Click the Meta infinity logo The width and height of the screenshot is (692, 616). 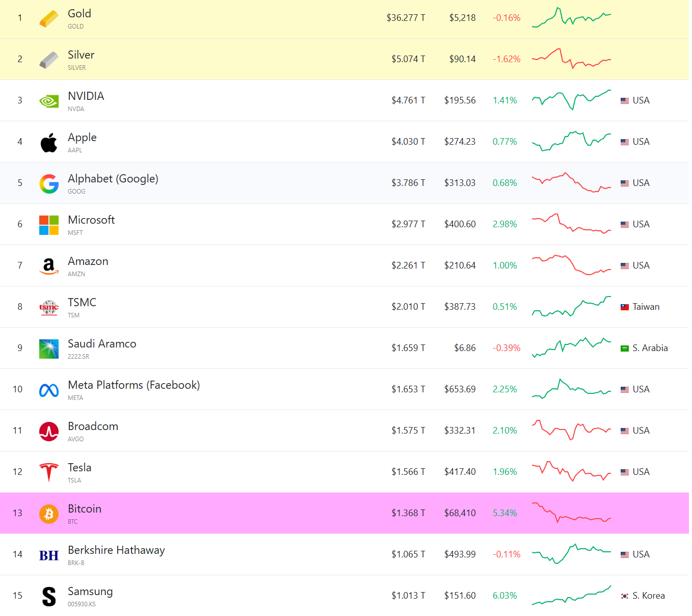pyautogui.click(x=49, y=390)
